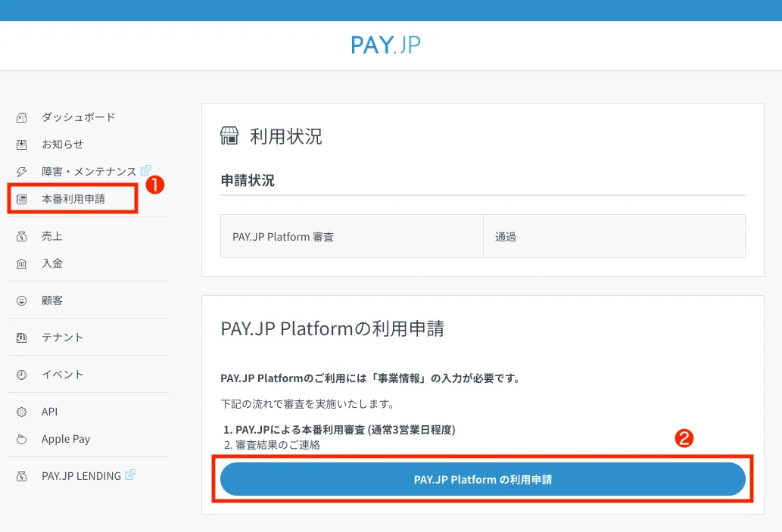Image resolution: width=782 pixels, height=532 pixels.
Task: Go to 売上 in the sidebar
Action: pyautogui.click(x=52, y=236)
